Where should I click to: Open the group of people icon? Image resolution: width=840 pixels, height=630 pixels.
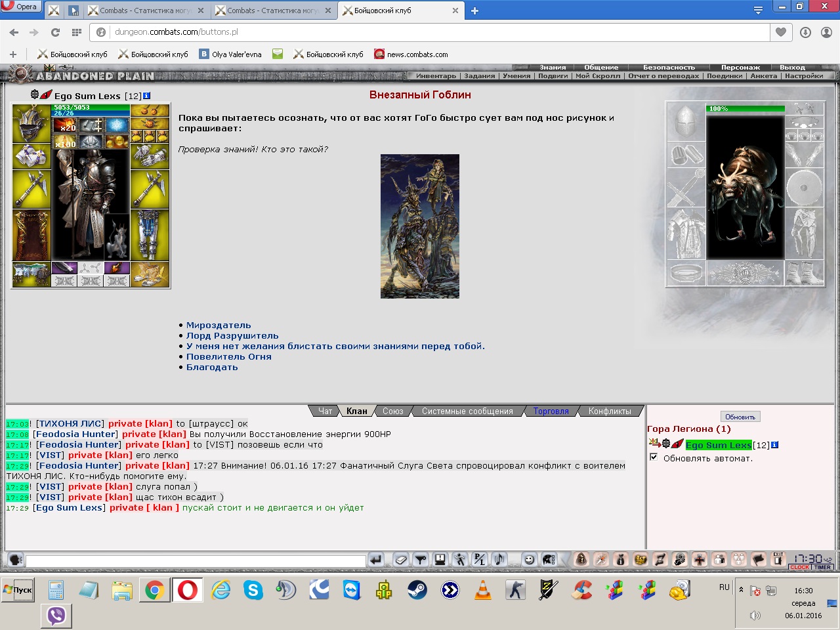[x=739, y=560]
